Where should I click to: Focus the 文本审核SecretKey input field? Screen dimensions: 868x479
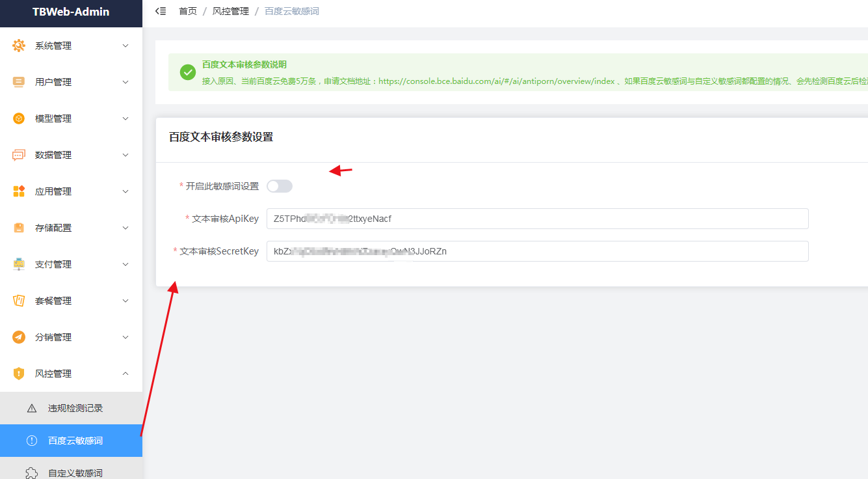[538, 251]
